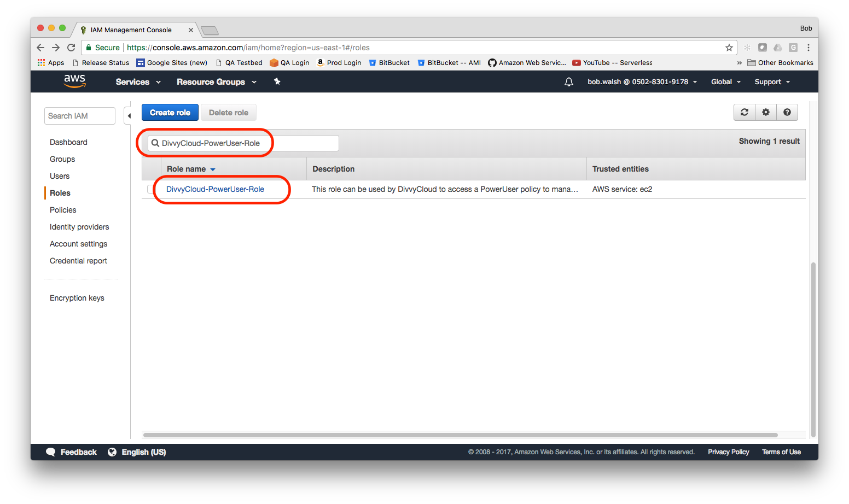Open YouTube Serverless bookmark
Image resolution: width=849 pixels, height=504 pixels.
tap(612, 63)
